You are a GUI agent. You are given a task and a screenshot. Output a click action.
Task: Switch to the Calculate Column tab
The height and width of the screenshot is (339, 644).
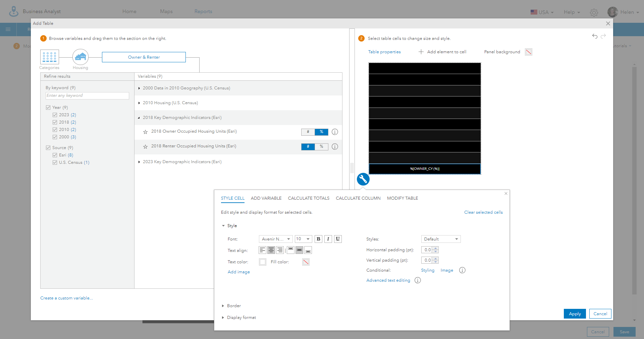(358, 198)
